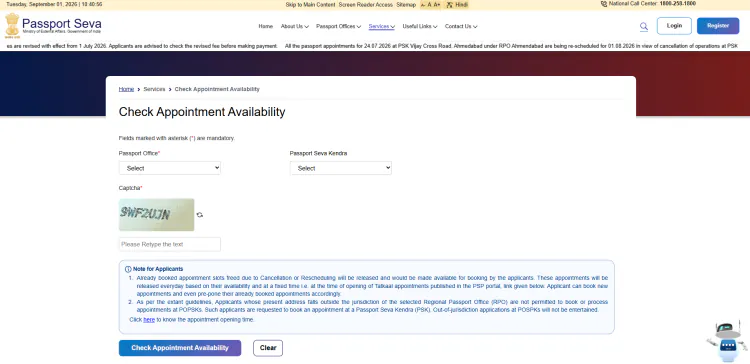
Task: Open the chatbot robot assistant
Action: pos(727,342)
